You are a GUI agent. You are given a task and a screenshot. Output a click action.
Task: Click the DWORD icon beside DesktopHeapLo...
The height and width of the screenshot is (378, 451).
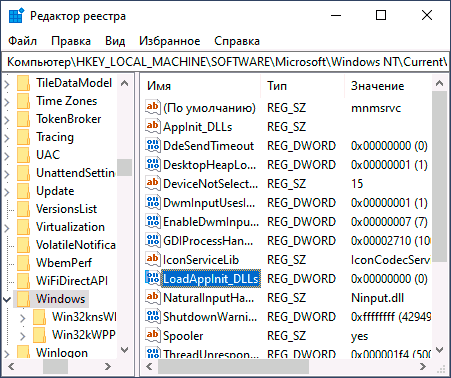pyautogui.click(x=153, y=164)
